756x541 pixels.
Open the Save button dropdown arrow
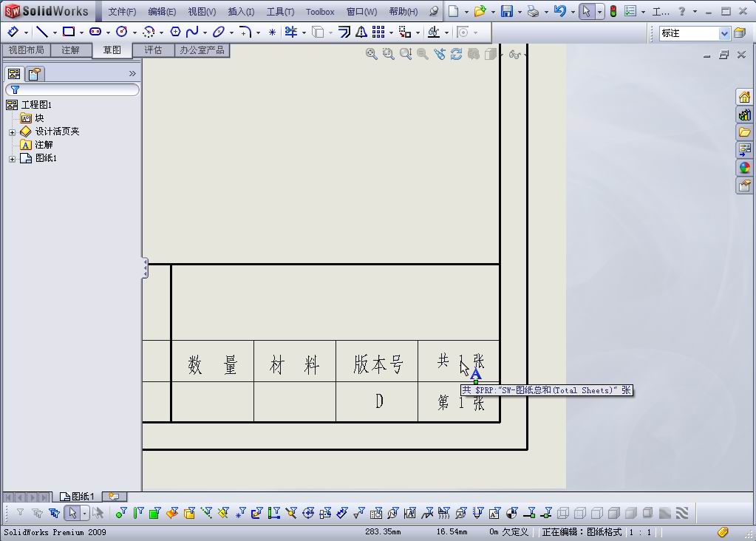click(x=520, y=12)
